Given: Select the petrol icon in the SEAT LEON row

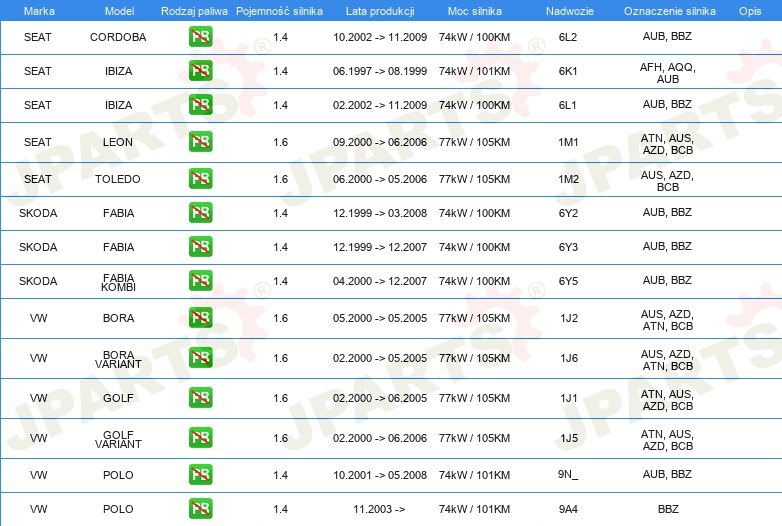Looking at the screenshot, I should (x=200, y=142).
